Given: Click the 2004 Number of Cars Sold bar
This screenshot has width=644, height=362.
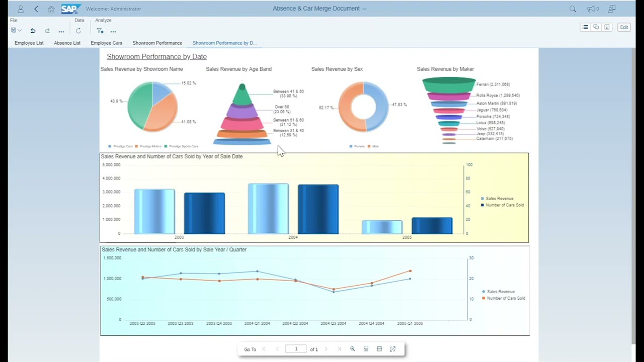Looking at the screenshot, I should (318, 209).
